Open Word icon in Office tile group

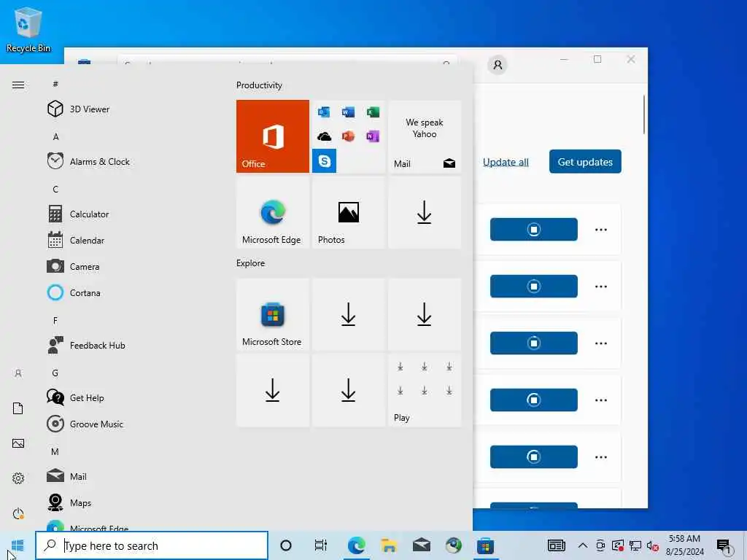point(348,112)
